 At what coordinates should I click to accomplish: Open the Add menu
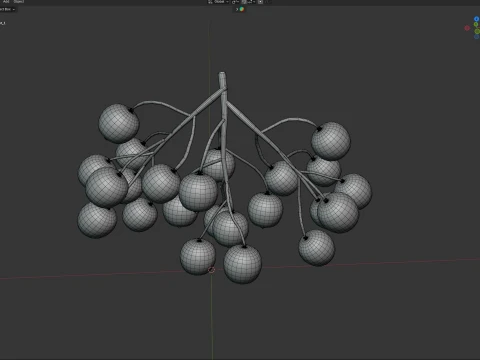[6, 1]
